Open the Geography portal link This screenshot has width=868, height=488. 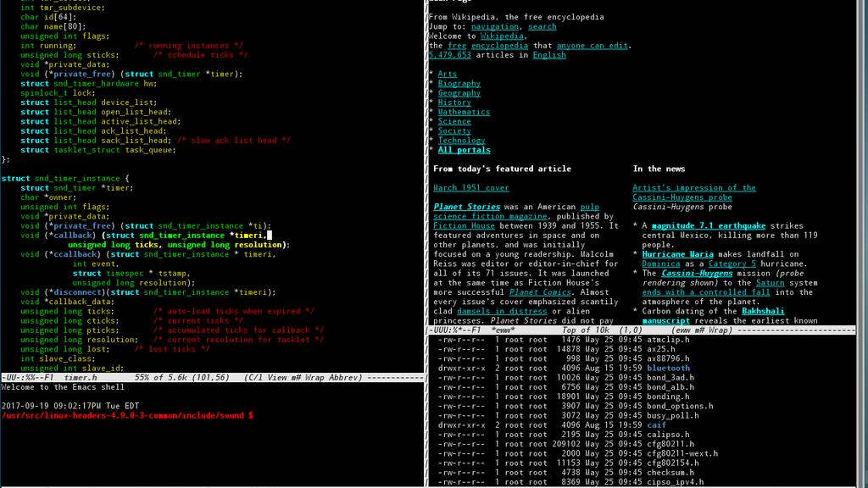(x=459, y=93)
